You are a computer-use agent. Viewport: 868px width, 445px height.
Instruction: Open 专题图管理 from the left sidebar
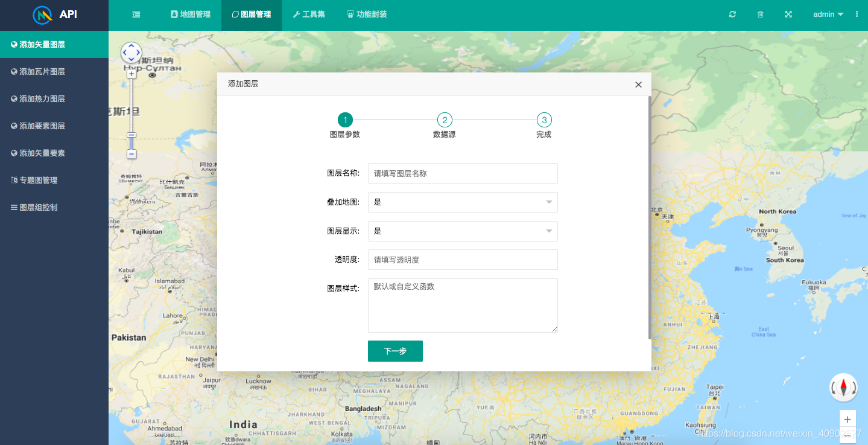tap(39, 179)
